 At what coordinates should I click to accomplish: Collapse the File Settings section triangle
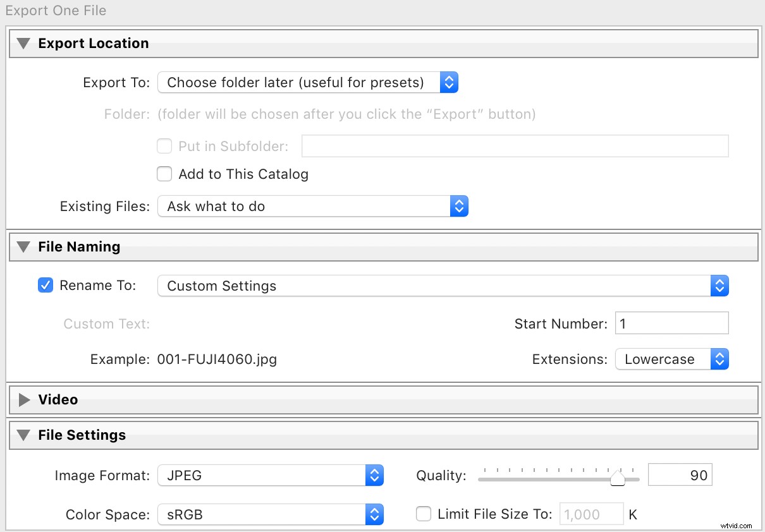(x=23, y=435)
